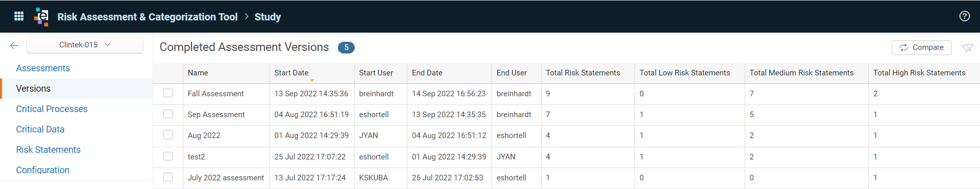980x189 pixels.
Task: Sort by Total Risk Statements column
Action: click(x=583, y=73)
